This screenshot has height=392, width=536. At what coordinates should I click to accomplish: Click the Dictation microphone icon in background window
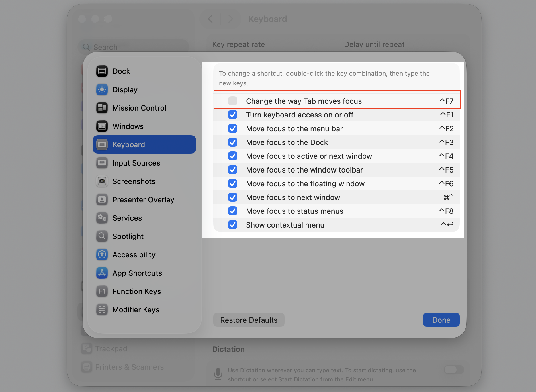[218, 374]
